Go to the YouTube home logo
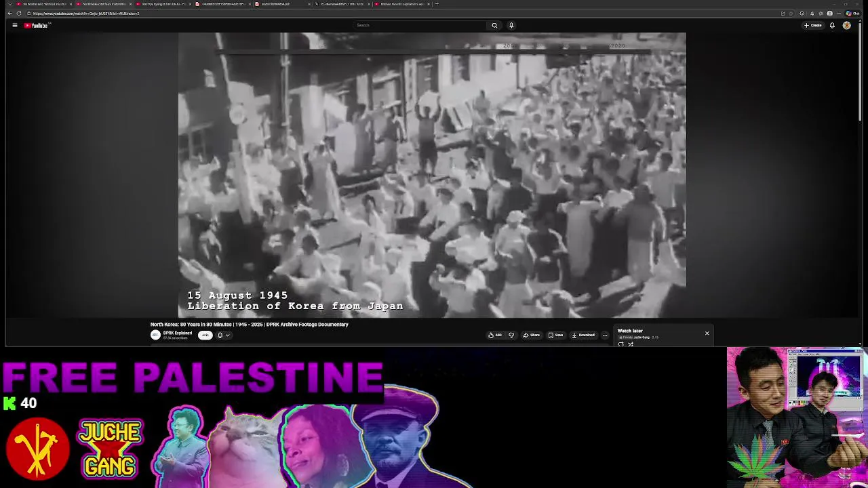868x488 pixels. 37,25
